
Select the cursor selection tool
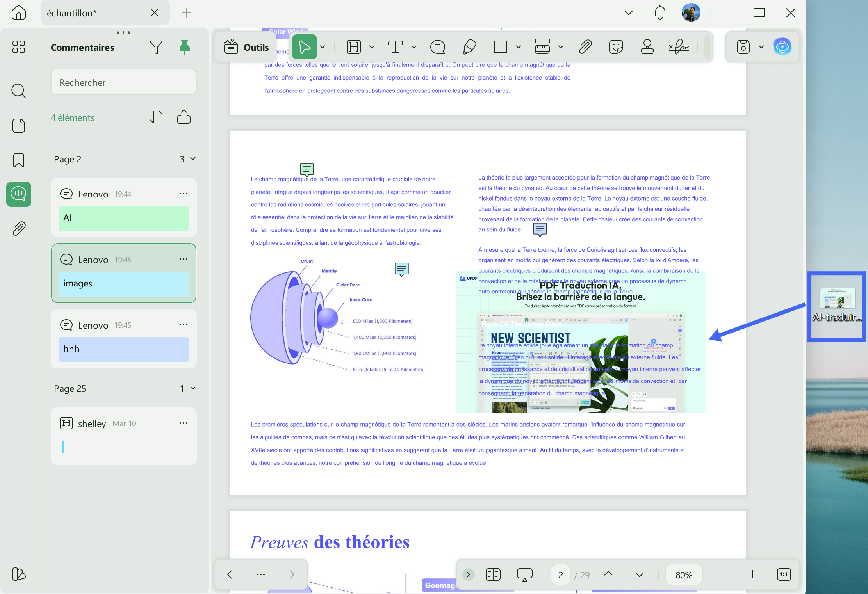(304, 47)
